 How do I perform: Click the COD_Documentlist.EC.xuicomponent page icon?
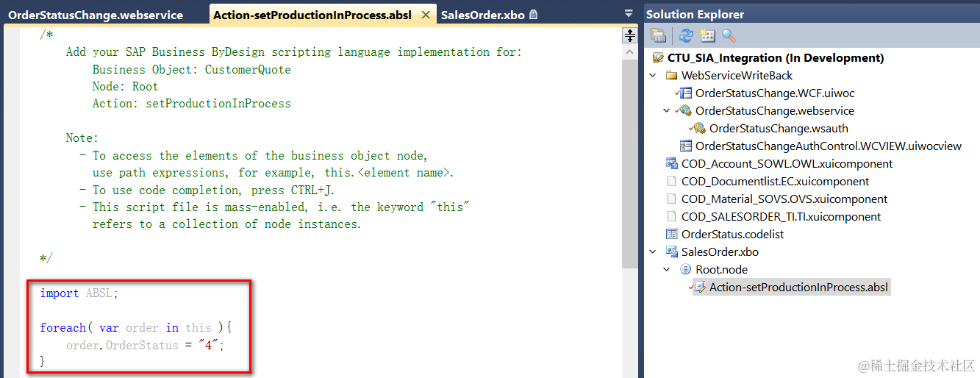click(x=671, y=181)
